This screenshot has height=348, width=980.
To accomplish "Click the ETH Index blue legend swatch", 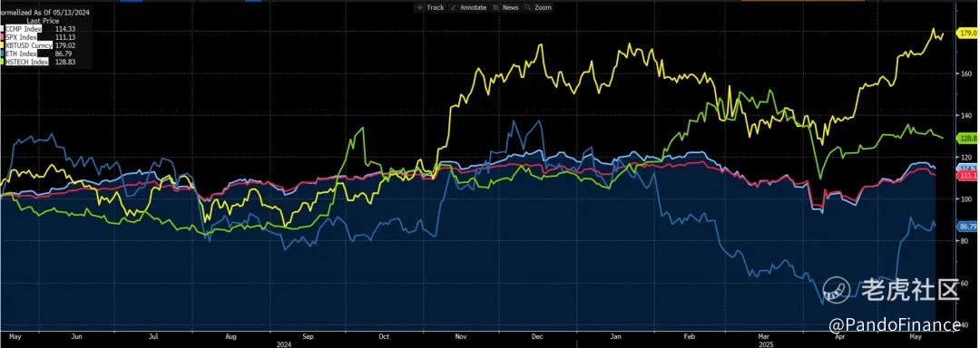I will pyautogui.click(x=3, y=54).
